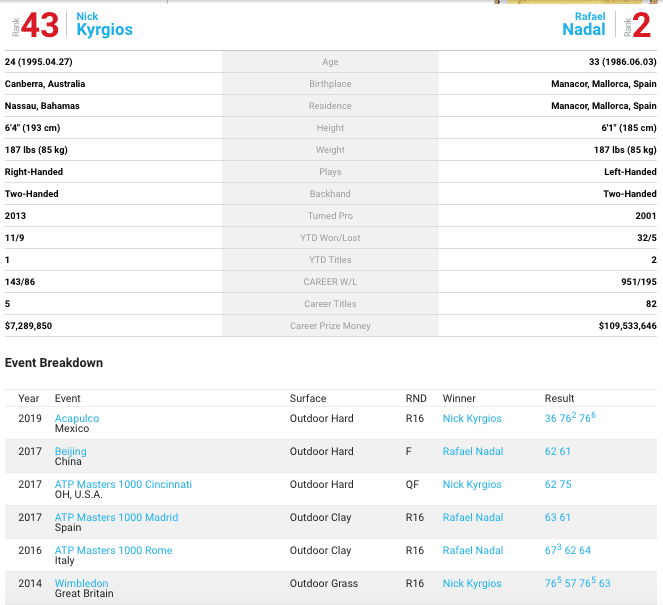
Task: Click the Surface column header
Action: click(308, 398)
